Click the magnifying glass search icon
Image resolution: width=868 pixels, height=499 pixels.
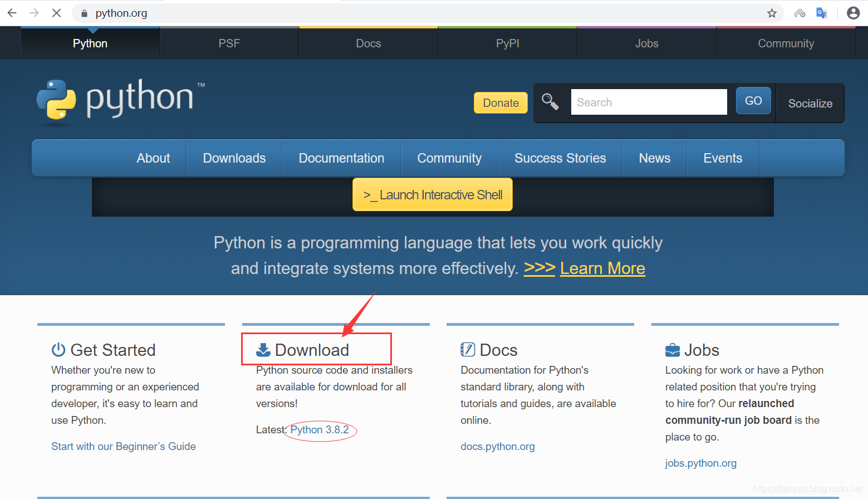[550, 102]
